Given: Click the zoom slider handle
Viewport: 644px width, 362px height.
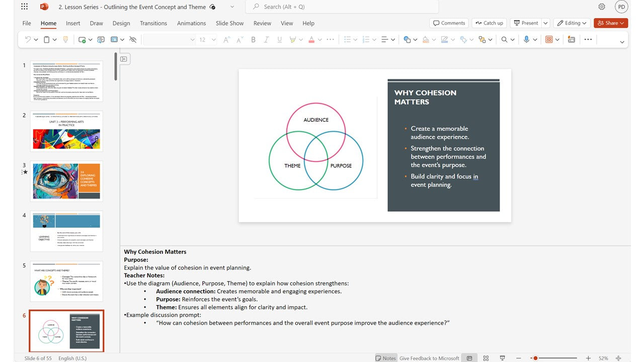Looking at the screenshot, I should (535, 358).
